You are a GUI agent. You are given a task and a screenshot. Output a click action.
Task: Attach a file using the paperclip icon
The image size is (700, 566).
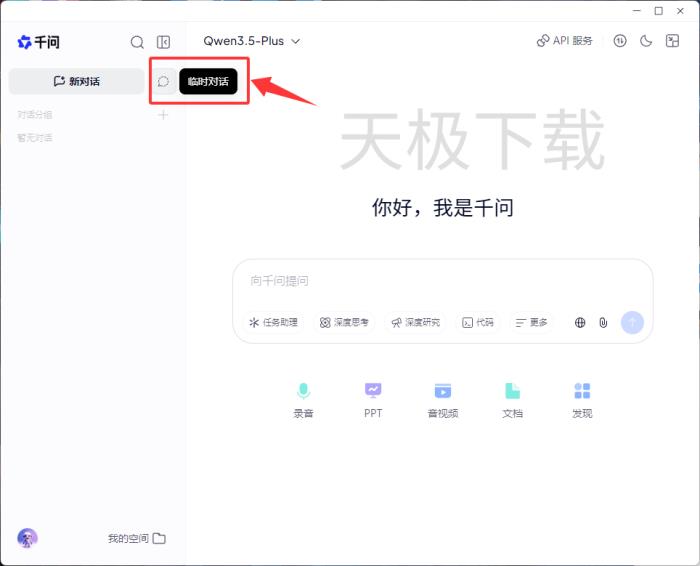tap(603, 322)
